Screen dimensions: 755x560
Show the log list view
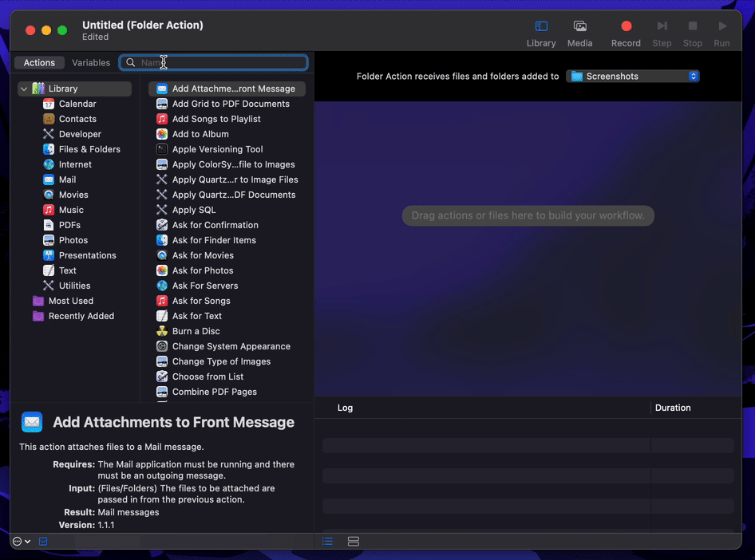[327, 541]
